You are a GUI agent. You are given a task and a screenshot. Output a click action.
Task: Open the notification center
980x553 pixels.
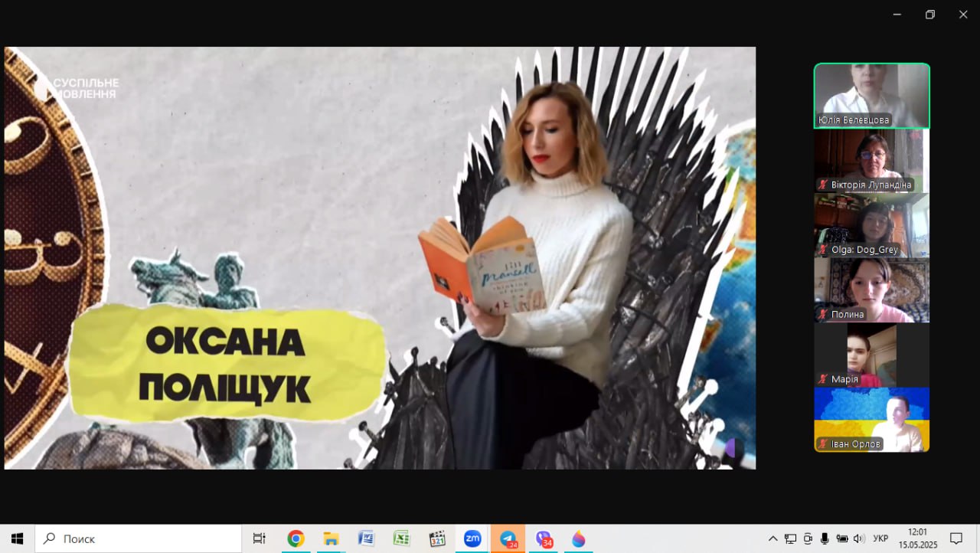click(956, 538)
